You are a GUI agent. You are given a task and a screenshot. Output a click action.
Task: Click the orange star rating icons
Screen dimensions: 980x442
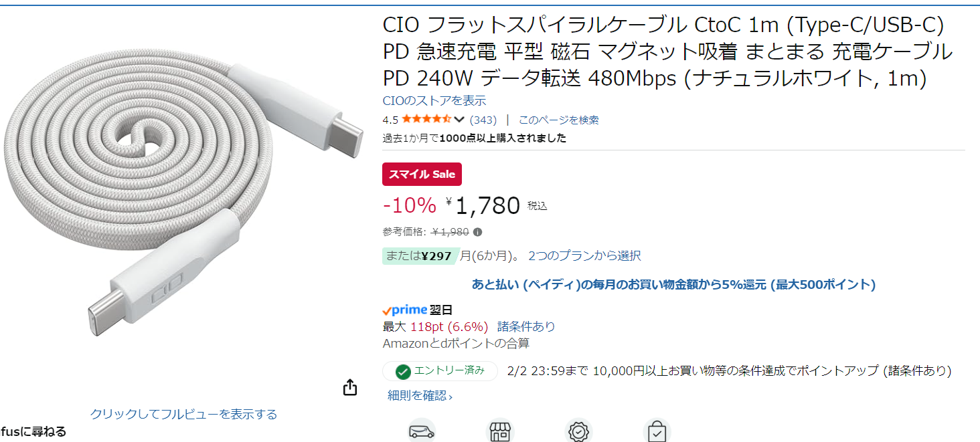[426, 120]
